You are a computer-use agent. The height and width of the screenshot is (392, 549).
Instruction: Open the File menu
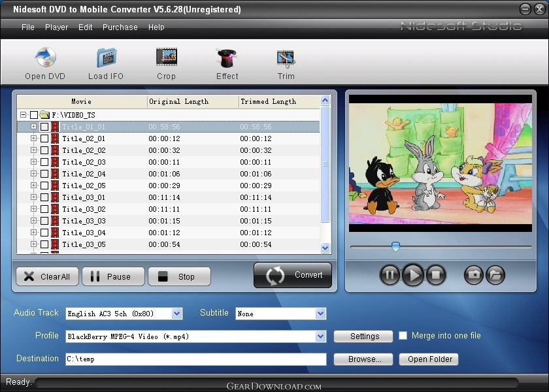tap(28, 27)
